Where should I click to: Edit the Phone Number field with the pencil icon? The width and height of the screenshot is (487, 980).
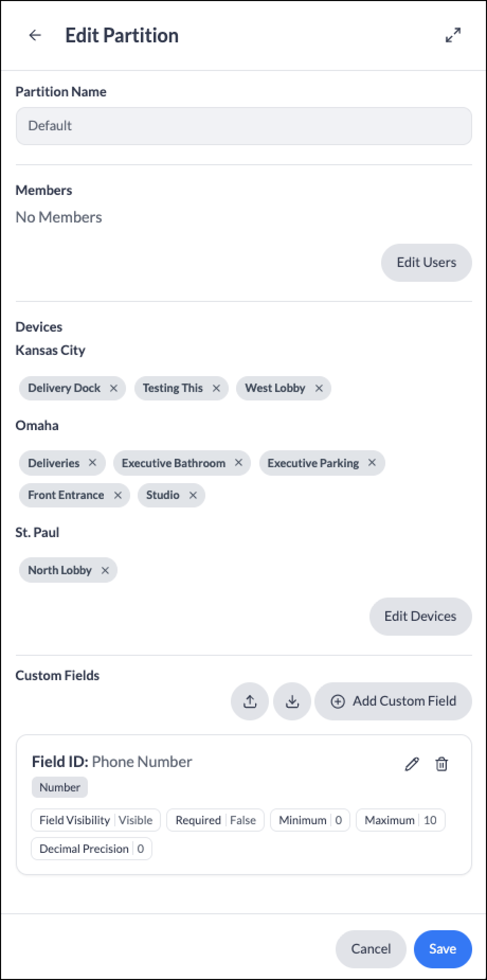coord(412,764)
